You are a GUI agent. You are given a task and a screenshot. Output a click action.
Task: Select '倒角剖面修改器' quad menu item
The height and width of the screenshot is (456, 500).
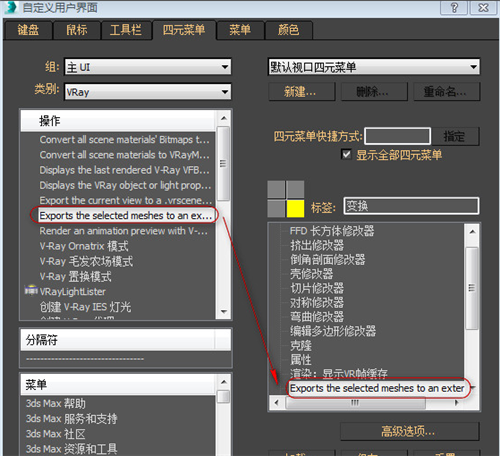point(327,260)
